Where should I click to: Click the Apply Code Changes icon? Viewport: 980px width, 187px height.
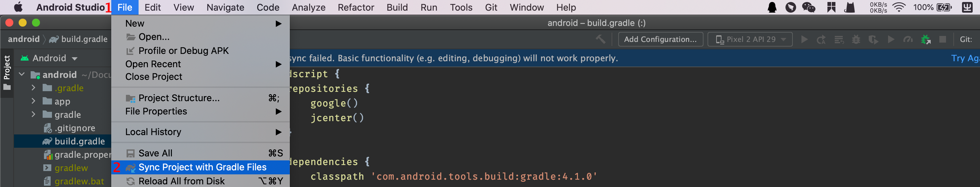[838, 40]
